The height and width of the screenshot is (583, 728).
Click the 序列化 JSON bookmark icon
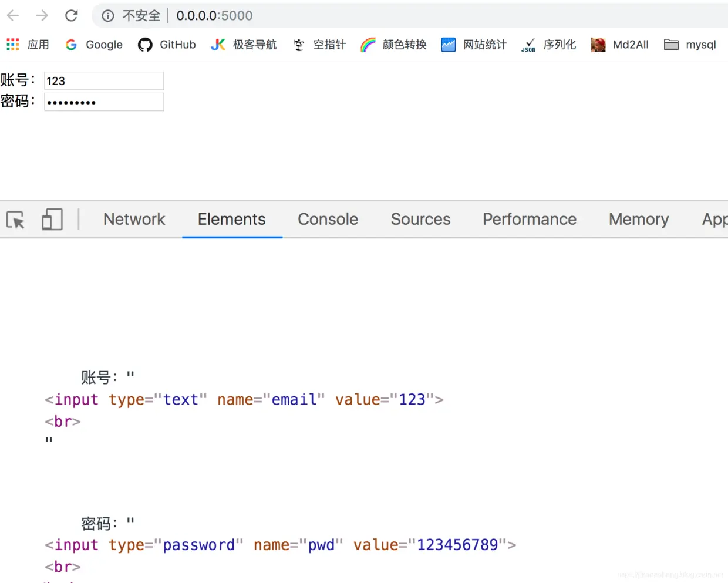point(527,45)
